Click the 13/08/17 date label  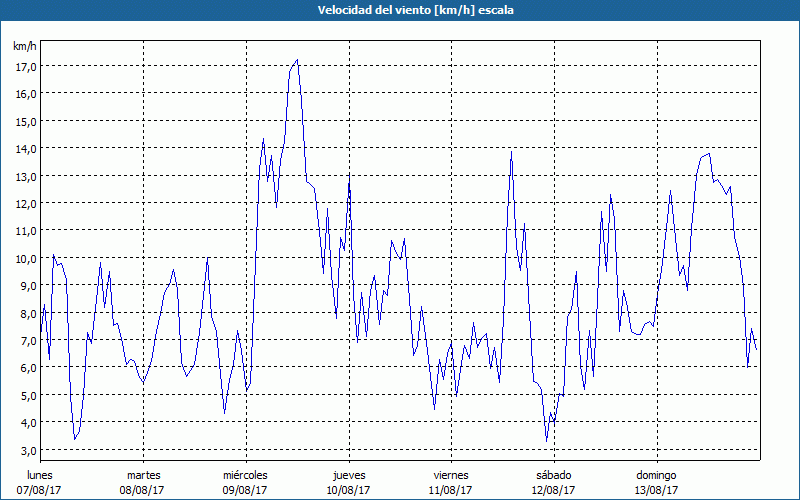656,490
